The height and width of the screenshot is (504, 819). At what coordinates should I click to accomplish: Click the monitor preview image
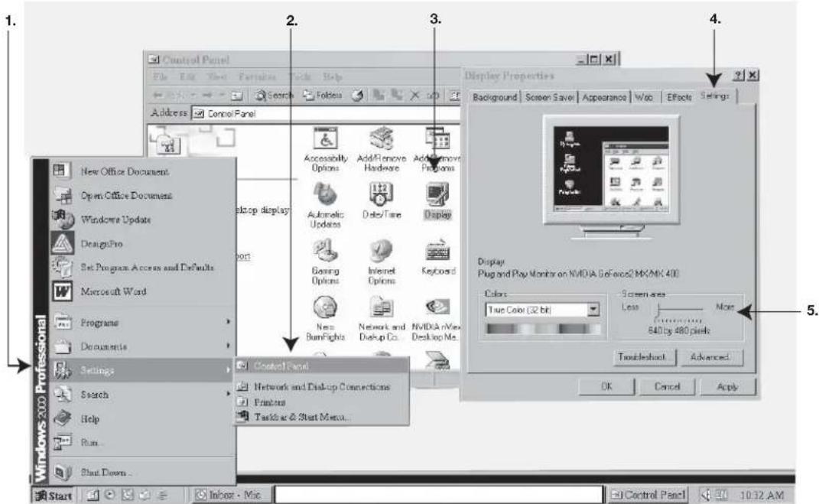[x=611, y=177]
